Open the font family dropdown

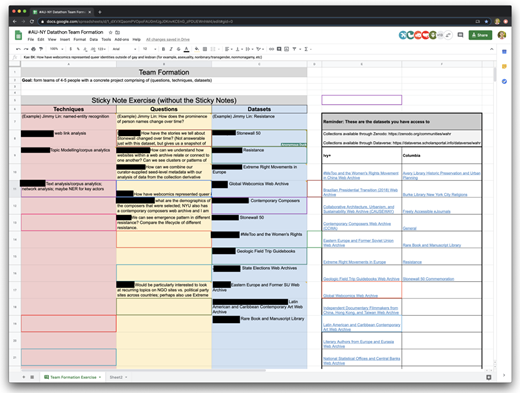coord(124,49)
